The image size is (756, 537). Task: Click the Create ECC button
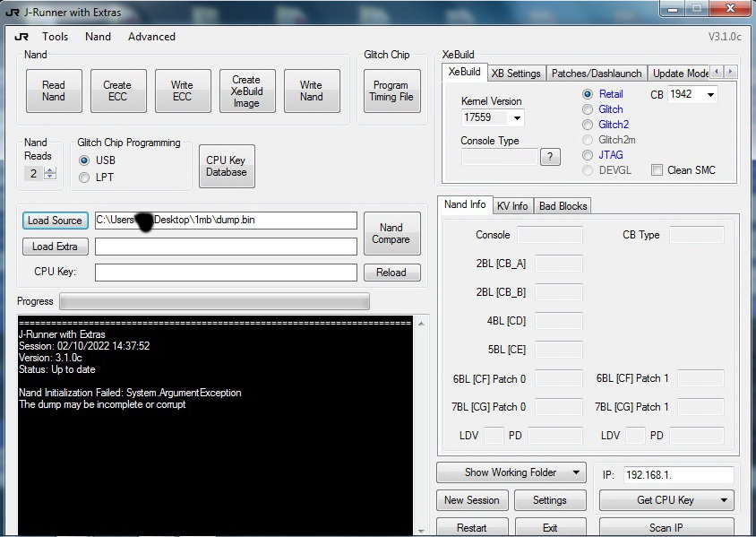point(118,91)
